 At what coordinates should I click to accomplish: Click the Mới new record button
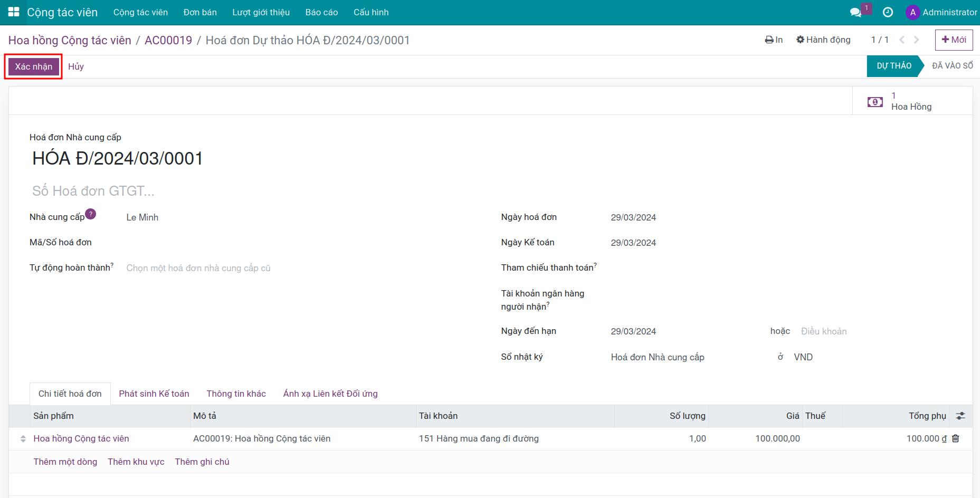click(954, 40)
